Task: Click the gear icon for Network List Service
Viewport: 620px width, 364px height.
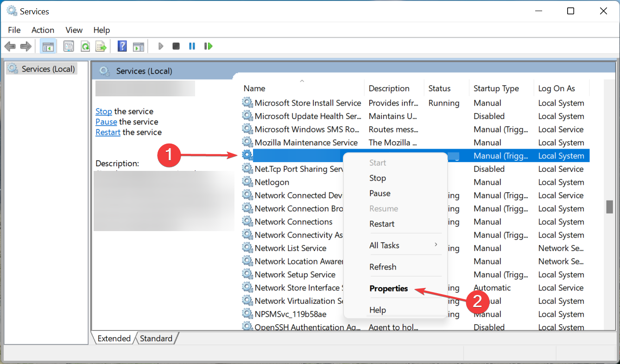Action: pyautogui.click(x=248, y=248)
